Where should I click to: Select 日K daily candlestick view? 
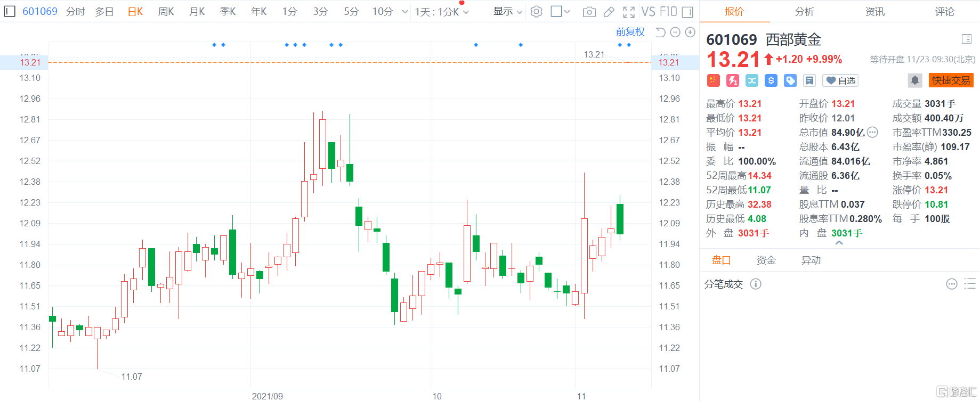pos(135,11)
